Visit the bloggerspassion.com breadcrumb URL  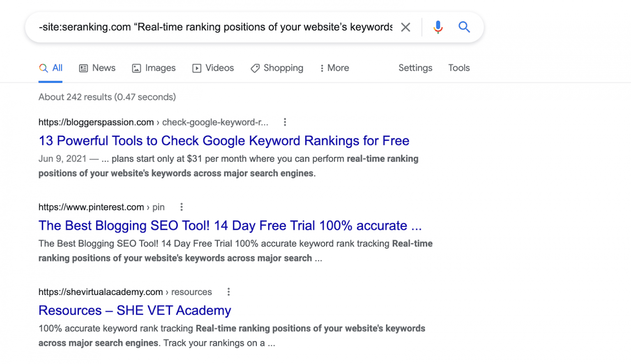coord(96,122)
